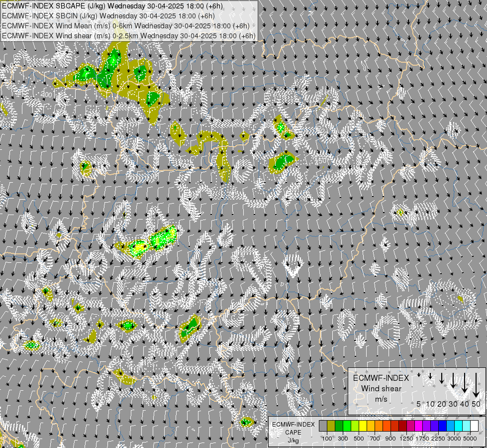Pick the pure yellow CAPE legend swatch
This screenshot has height=448, width=487.
coord(363,426)
